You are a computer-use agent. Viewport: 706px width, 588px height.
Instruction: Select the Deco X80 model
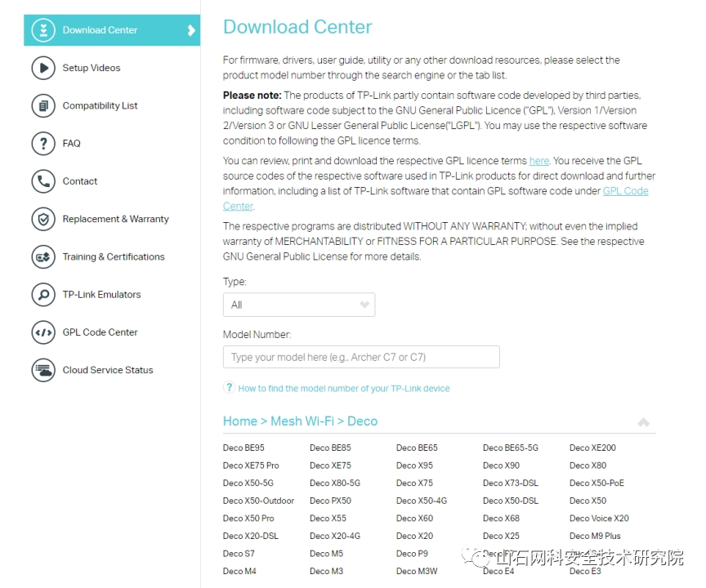click(x=588, y=465)
